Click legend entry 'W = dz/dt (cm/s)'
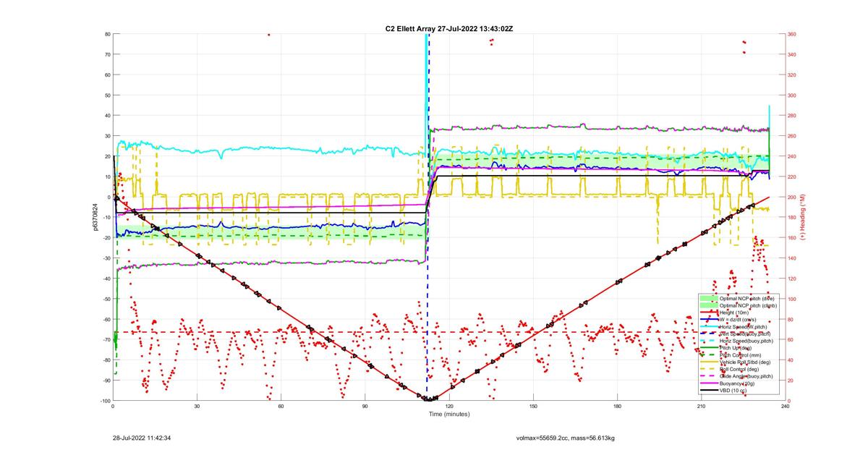Image resolution: width=868 pixels, height=450 pixels. [x=738, y=319]
